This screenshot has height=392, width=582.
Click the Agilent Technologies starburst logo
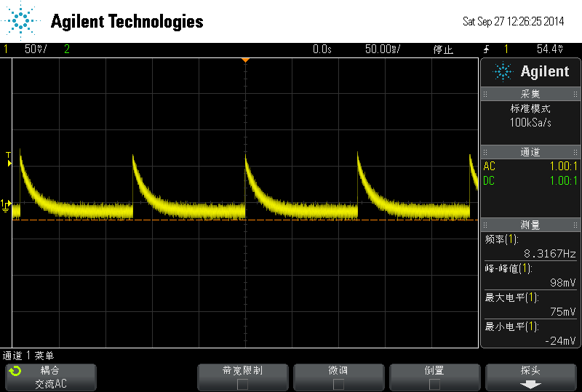pyautogui.click(x=20, y=21)
